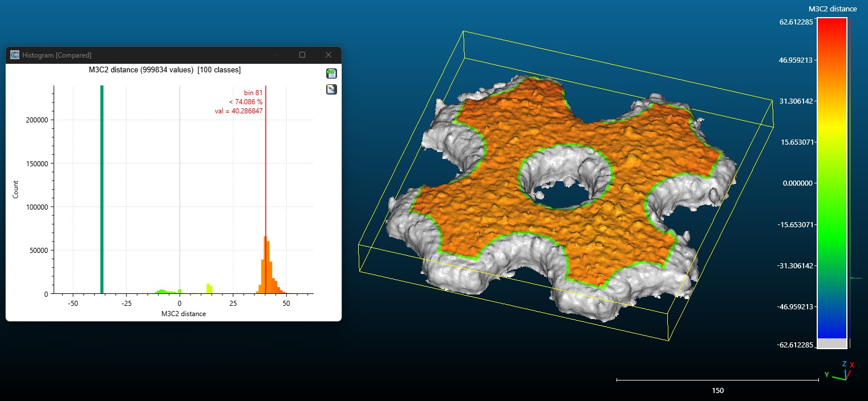The width and height of the screenshot is (868, 401).
Task: Click the 150 scale bar label
Action: pos(717,391)
